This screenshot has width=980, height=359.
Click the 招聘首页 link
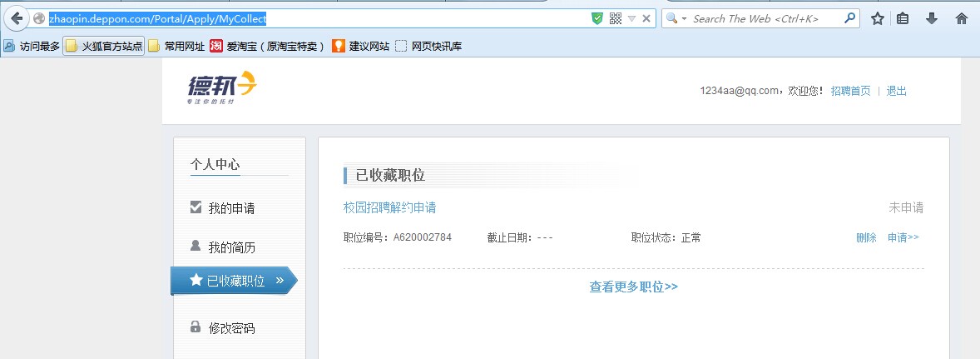point(850,91)
